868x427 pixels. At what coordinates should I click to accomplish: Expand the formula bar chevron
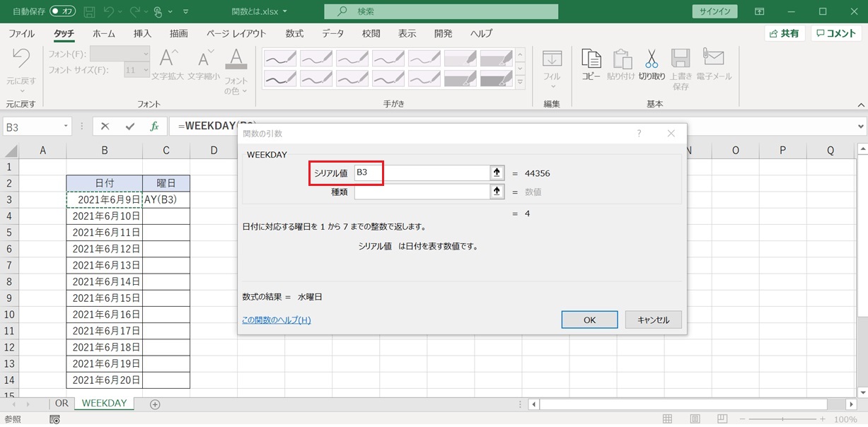click(860, 127)
